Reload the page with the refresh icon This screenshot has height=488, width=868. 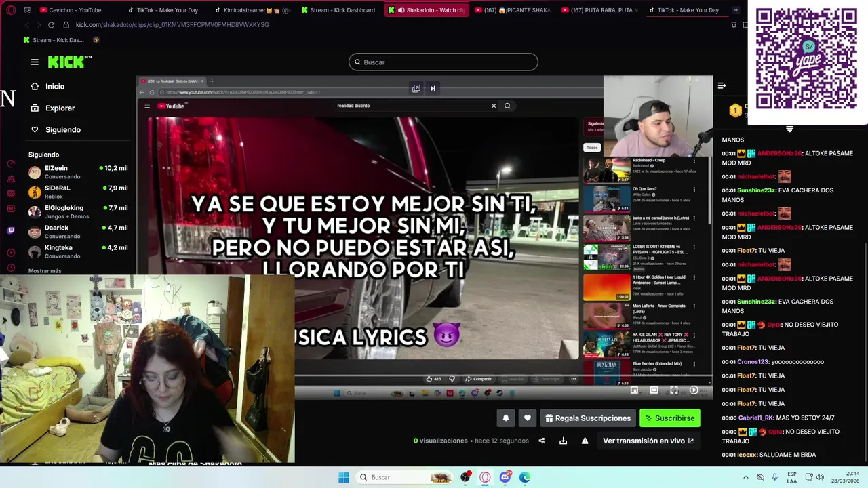pos(51,25)
